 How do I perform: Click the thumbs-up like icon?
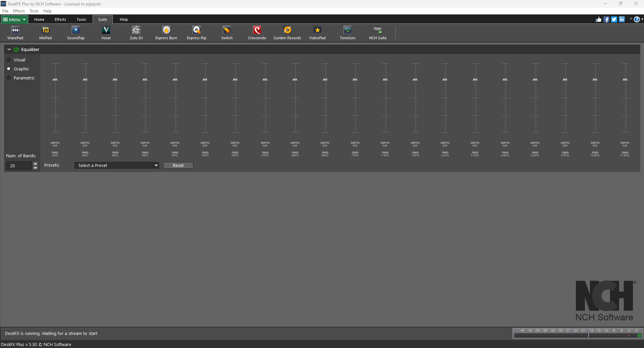click(599, 19)
